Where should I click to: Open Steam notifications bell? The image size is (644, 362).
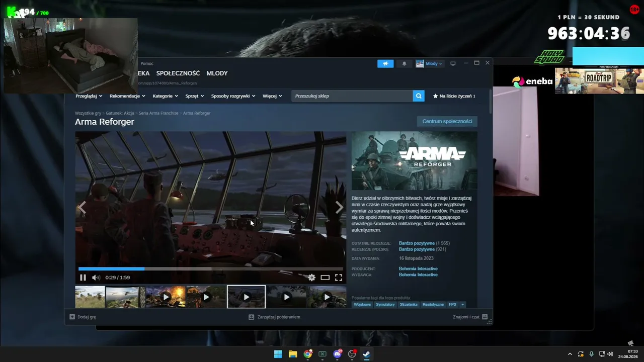click(x=404, y=63)
